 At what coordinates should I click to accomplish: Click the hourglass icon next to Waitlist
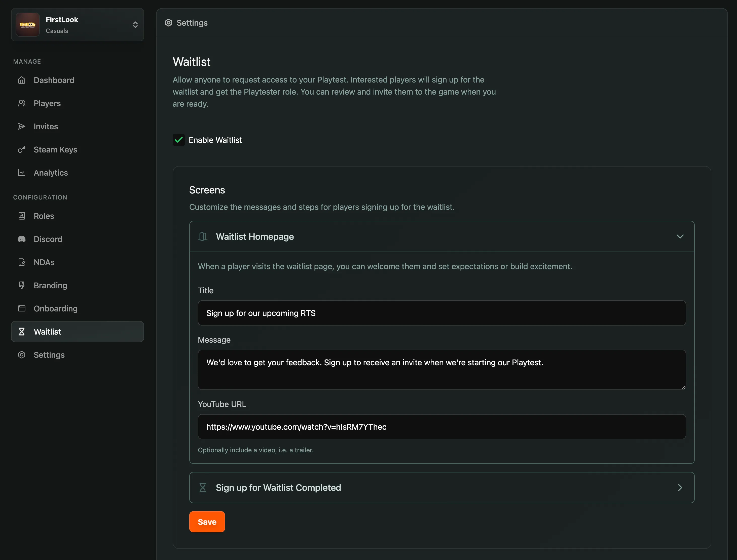tap(22, 332)
